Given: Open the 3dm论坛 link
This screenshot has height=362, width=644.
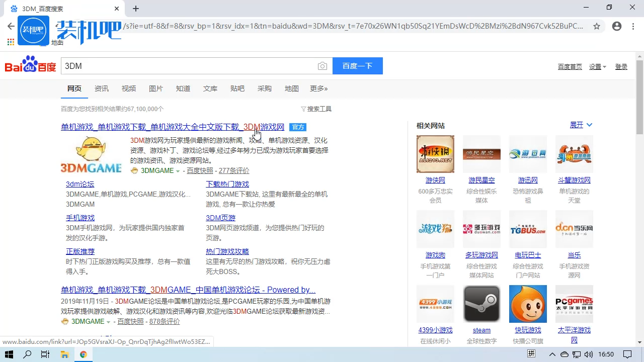Looking at the screenshot, I should point(80,184).
